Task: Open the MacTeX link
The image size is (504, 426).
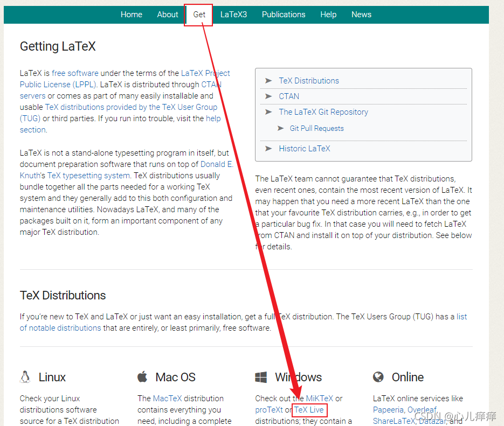Action: (x=168, y=399)
